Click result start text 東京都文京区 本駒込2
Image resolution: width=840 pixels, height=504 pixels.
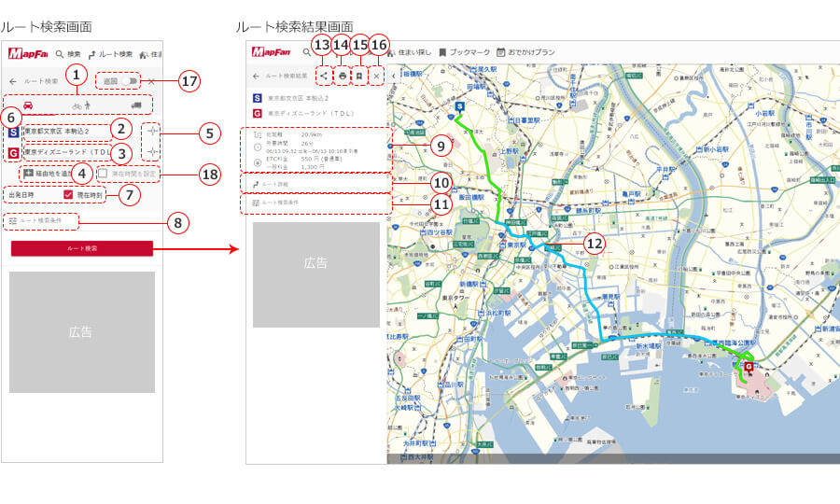(x=299, y=98)
